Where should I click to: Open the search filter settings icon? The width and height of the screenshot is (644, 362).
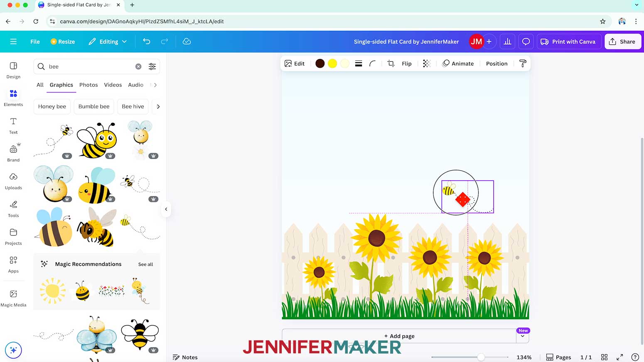coord(152,66)
